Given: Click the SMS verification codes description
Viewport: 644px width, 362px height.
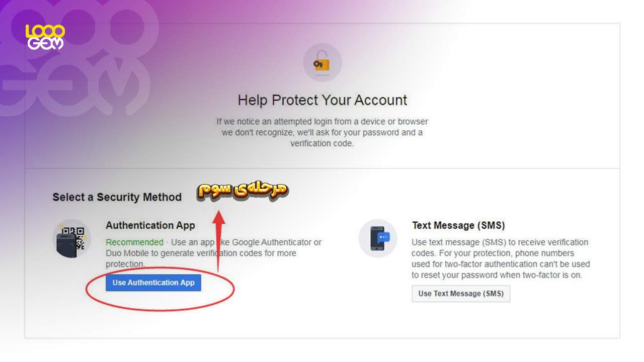Looking at the screenshot, I should pyautogui.click(x=500, y=247).
